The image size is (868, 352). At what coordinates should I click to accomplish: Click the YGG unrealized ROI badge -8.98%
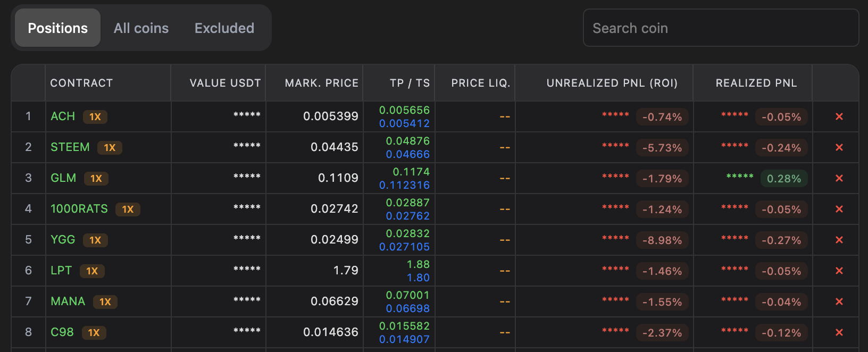(662, 240)
